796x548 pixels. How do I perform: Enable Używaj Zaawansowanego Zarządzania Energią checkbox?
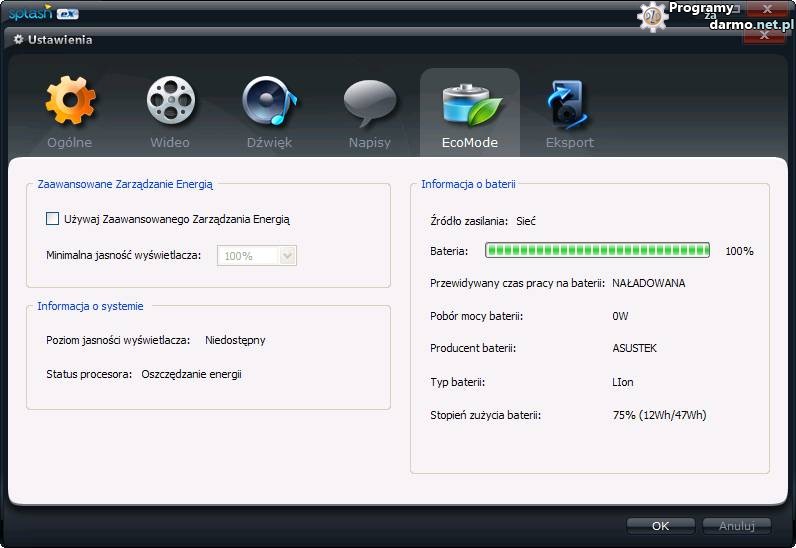coord(53,218)
